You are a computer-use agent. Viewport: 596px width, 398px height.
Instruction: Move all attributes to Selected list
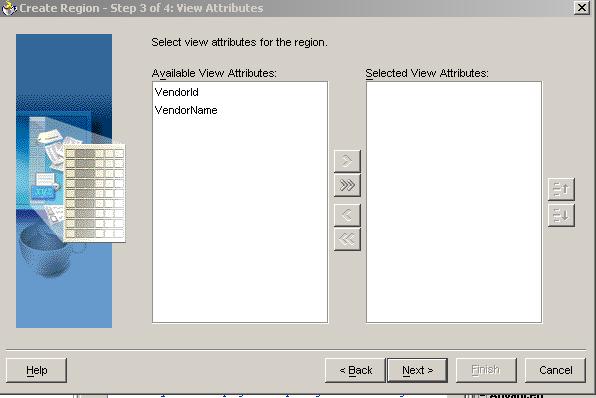(x=347, y=185)
